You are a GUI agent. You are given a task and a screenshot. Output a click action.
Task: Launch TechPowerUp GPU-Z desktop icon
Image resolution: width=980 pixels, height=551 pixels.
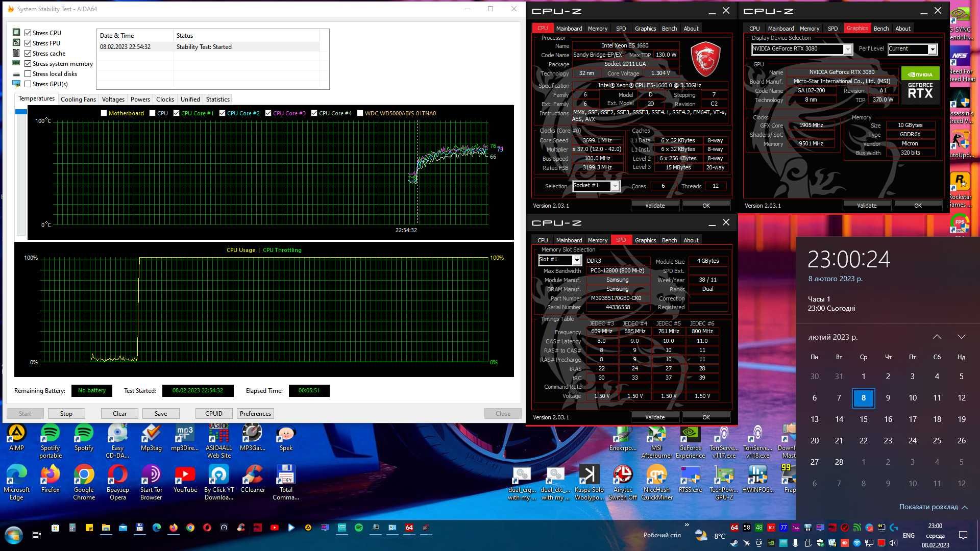pyautogui.click(x=724, y=483)
